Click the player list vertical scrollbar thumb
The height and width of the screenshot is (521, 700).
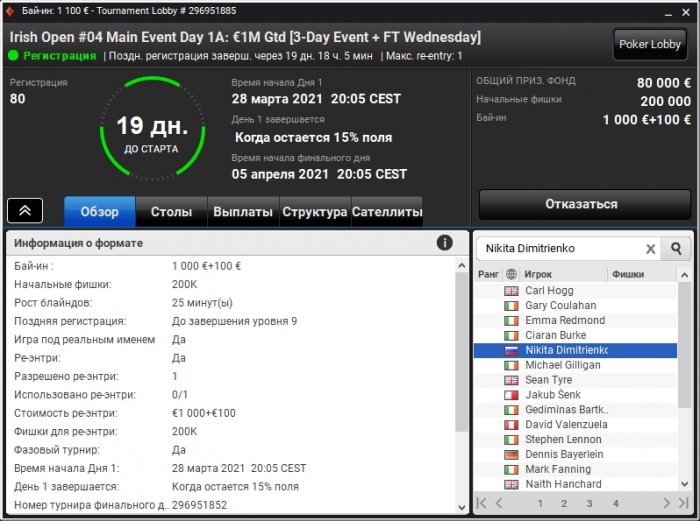tap(684, 345)
